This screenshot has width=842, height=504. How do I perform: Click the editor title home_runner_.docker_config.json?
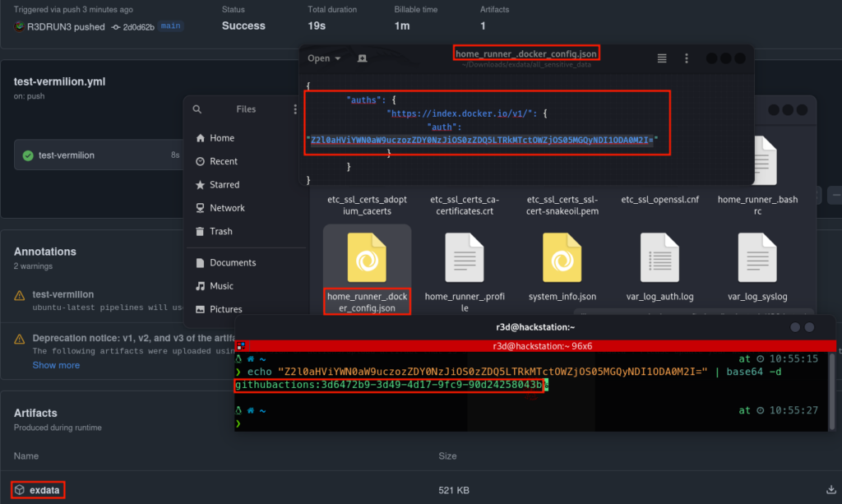[x=525, y=53]
